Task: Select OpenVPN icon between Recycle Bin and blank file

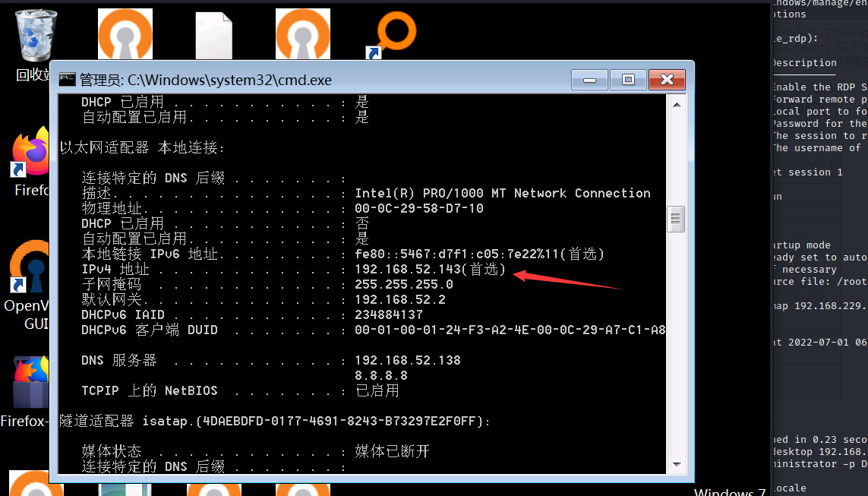Action: pyautogui.click(x=125, y=34)
